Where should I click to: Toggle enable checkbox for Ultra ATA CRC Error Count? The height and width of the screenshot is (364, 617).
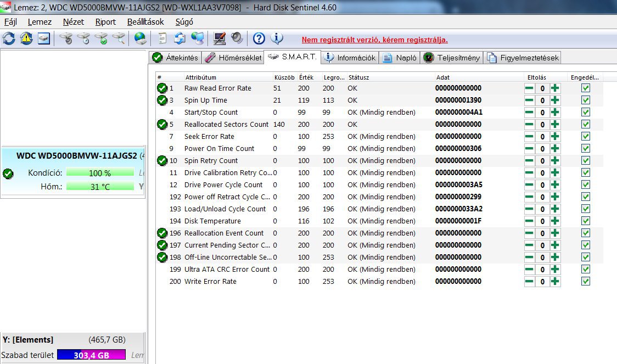pyautogui.click(x=586, y=269)
